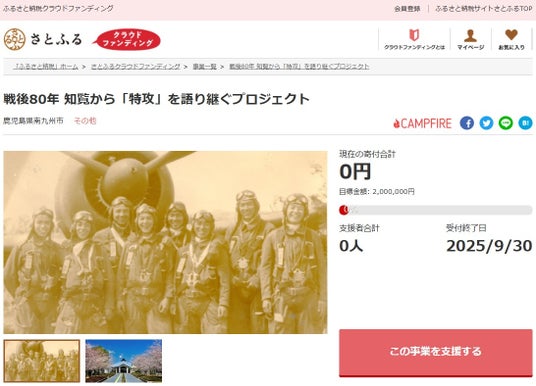536x386 pixels.
Task: Go to ふるさと納税サイトさとふるTOP
Action: click(x=484, y=9)
